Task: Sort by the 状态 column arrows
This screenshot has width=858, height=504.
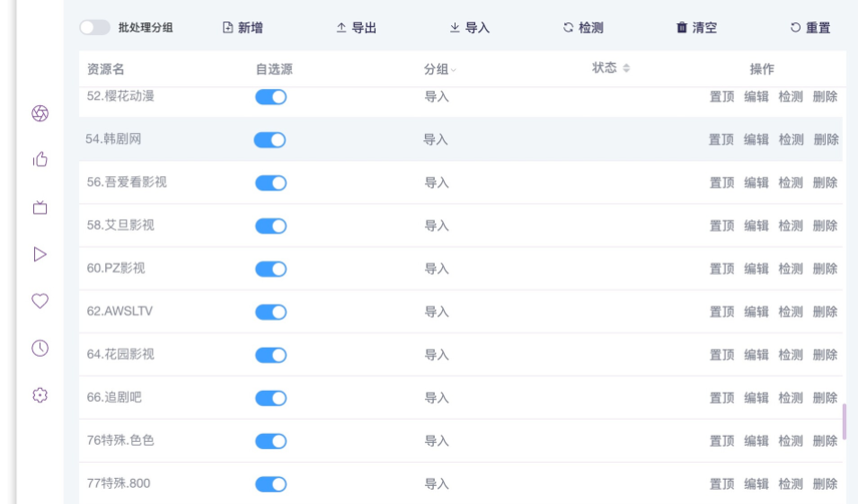Action: click(626, 69)
